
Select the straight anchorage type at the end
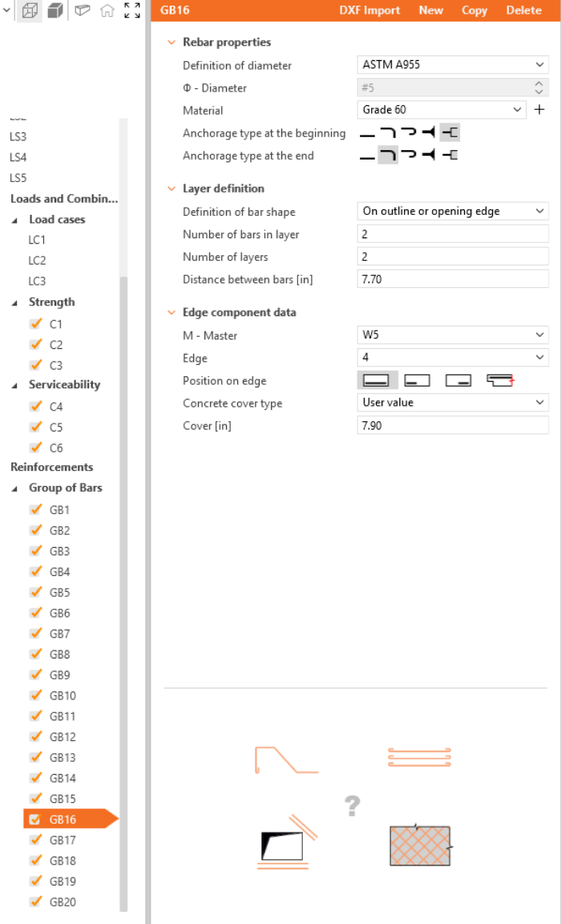click(x=367, y=156)
